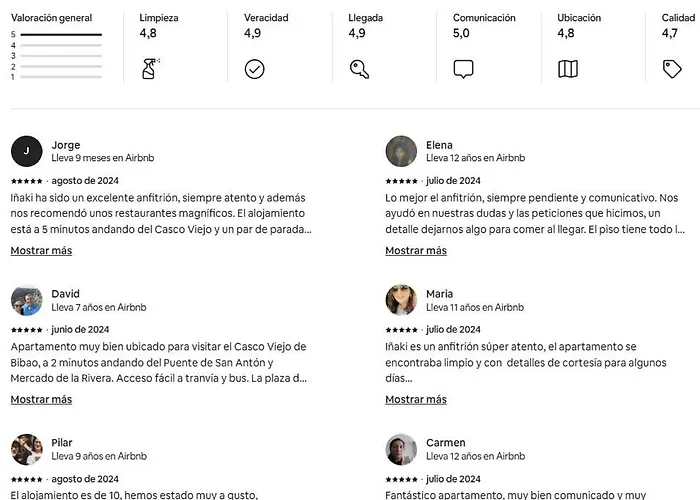Click the reviewer name Jorge
Screen dimensions: 700x500
pos(66,145)
